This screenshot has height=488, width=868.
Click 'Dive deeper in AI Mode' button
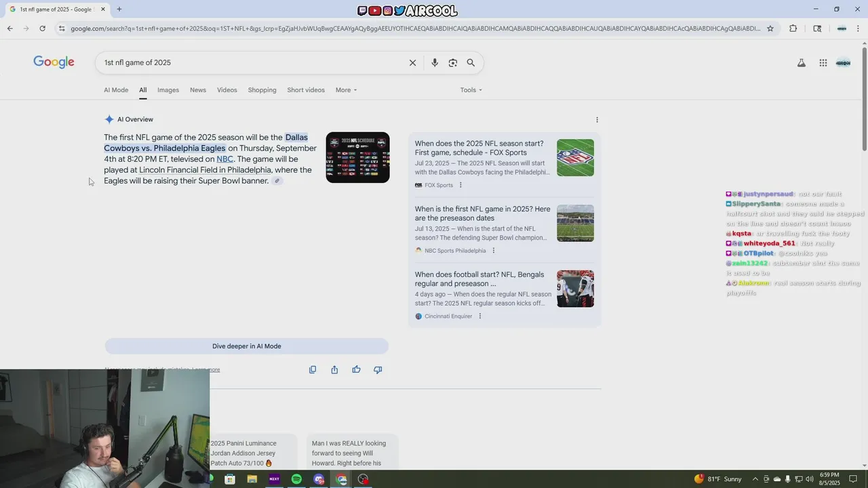(247, 346)
